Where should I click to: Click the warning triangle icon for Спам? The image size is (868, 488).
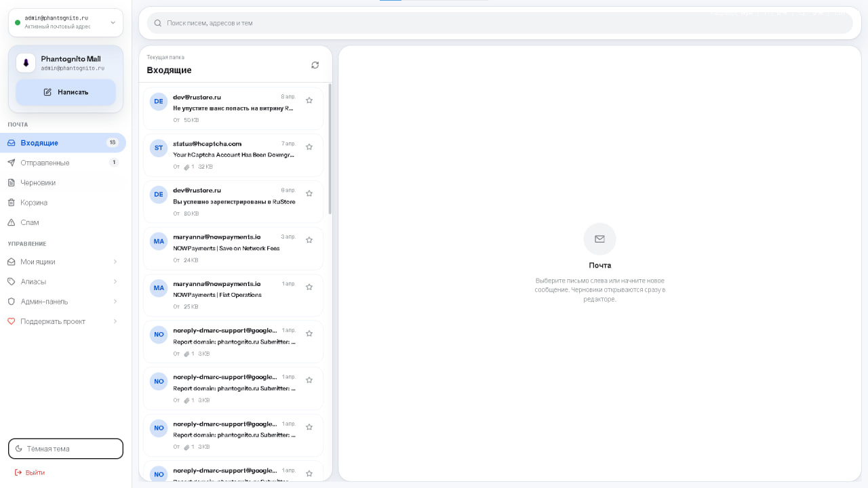tap(11, 222)
